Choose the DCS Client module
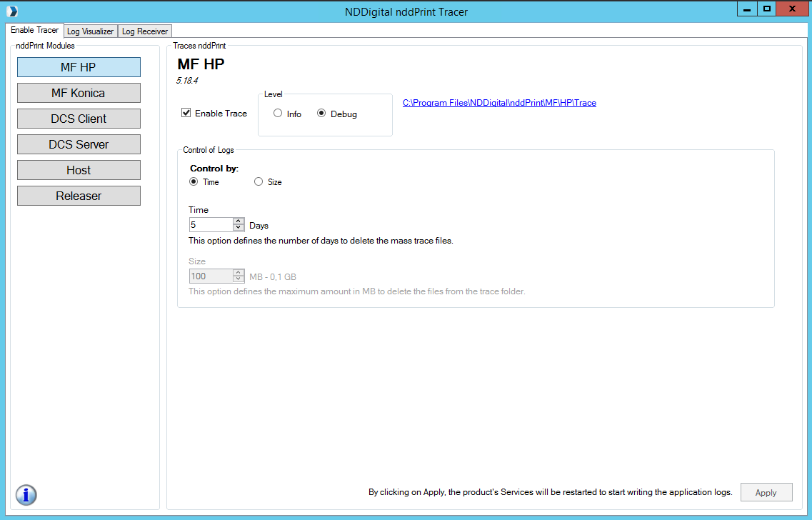This screenshot has height=520, width=812. (x=79, y=119)
